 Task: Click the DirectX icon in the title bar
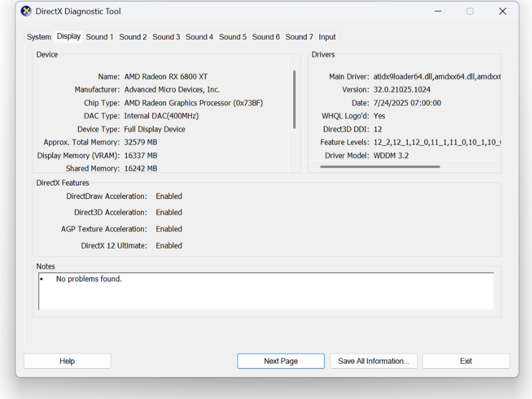(26, 11)
